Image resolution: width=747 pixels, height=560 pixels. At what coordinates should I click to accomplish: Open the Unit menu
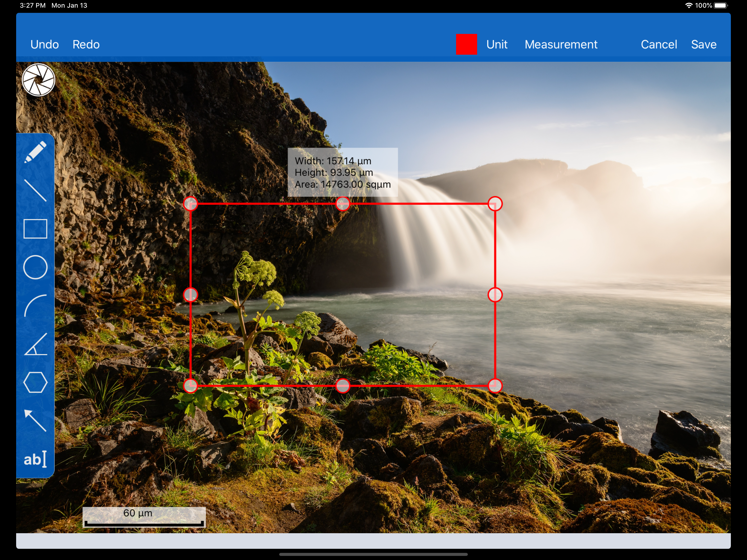pyautogui.click(x=497, y=44)
